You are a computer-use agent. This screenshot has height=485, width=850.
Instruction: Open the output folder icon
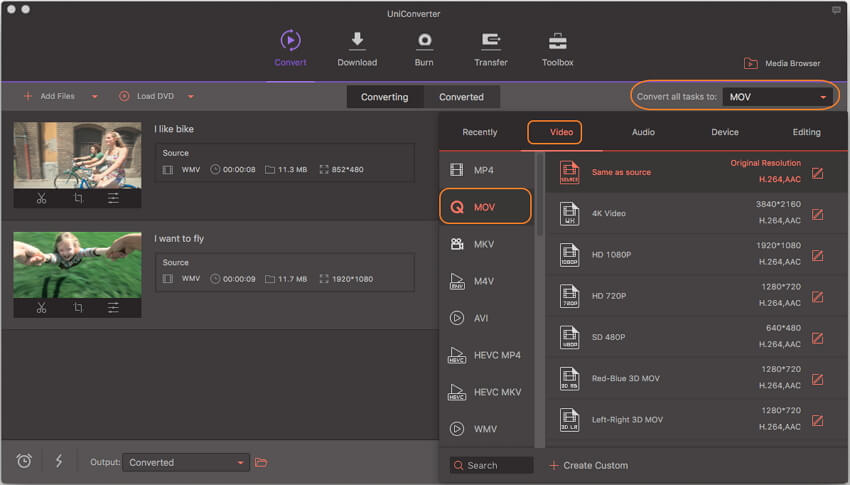261,462
